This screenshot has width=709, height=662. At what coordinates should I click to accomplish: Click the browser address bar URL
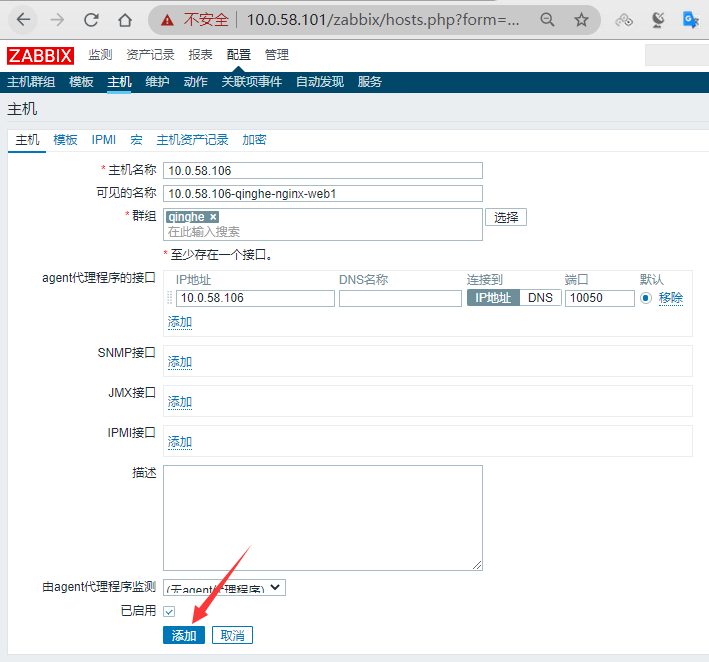383,20
